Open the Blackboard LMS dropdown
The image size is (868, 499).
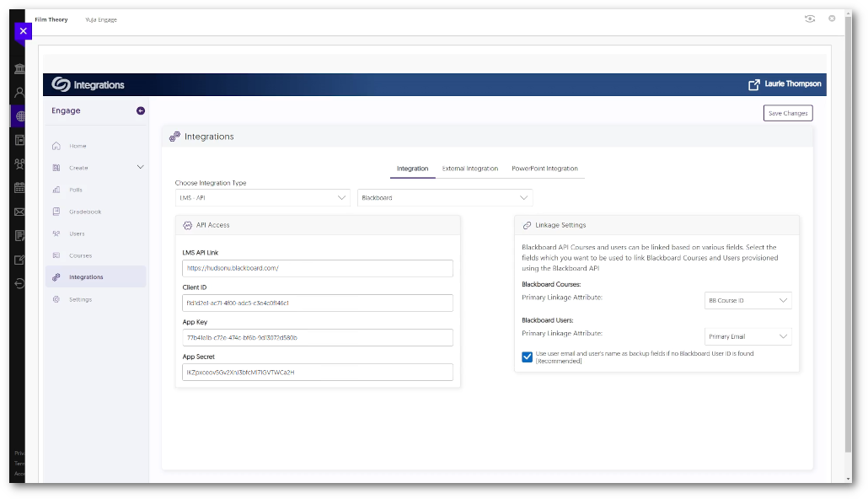(445, 197)
